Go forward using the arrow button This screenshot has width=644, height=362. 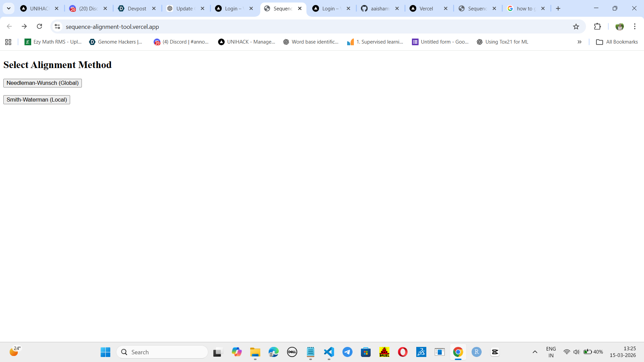tap(24, 26)
